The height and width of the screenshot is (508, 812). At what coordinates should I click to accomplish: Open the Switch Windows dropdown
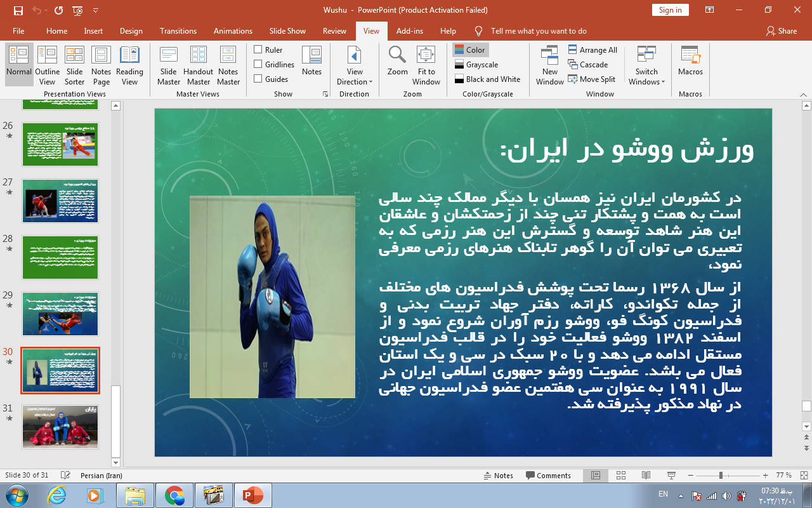tap(646, 76)
